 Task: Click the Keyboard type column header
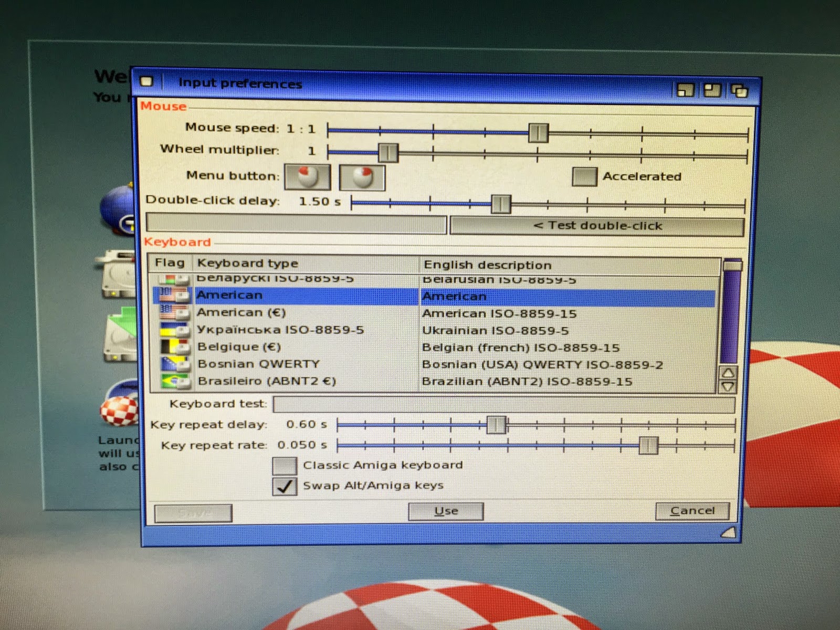point(307,264)
